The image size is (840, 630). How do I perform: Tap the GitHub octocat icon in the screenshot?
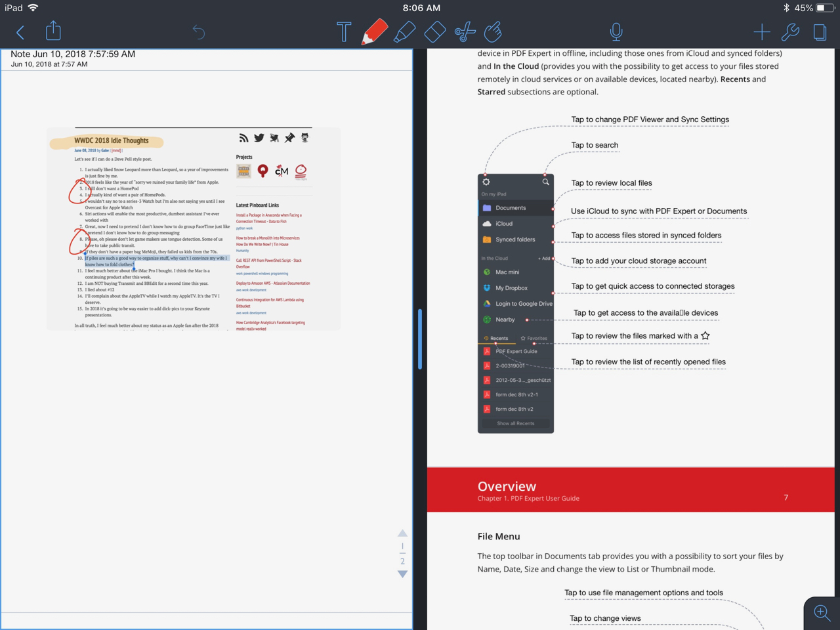tap(304, 138)
